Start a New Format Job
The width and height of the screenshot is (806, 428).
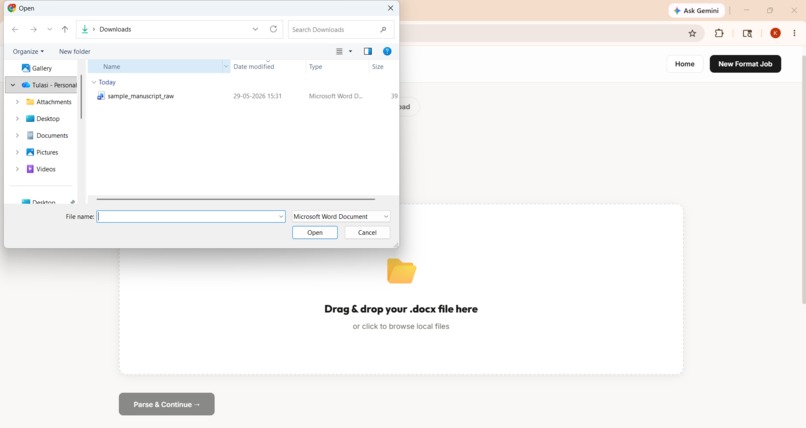click(x=745, y=64)
